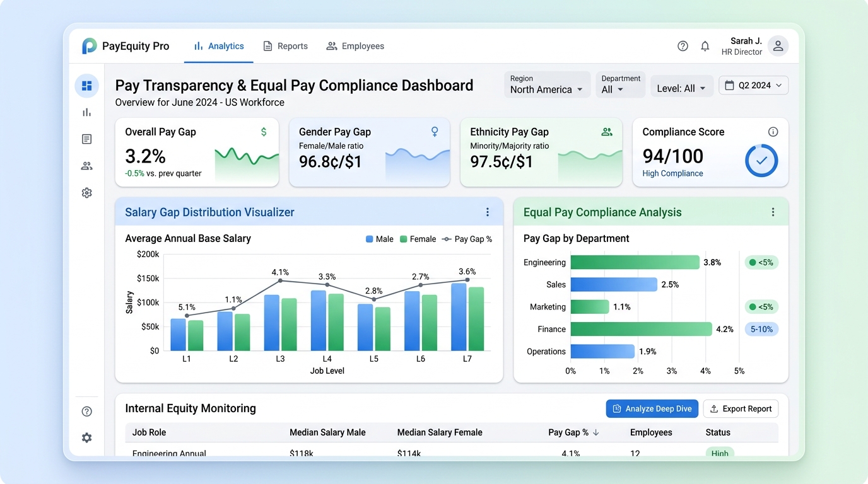Open the notifications bell
Screen dimensions: 868x484
705,46
